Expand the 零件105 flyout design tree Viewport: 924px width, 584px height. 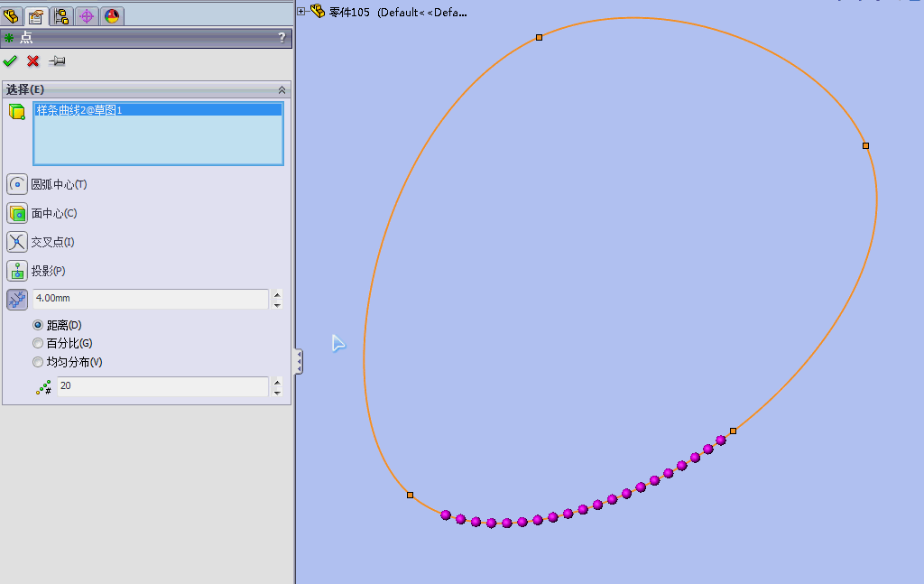(x=301, y=11)
